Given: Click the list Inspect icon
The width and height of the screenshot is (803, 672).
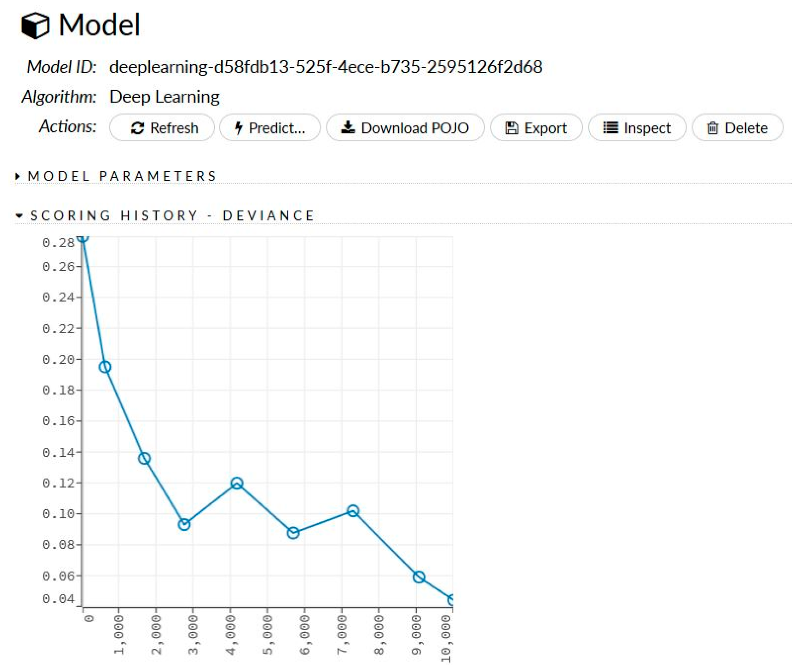Looking at the screenshot, I should click(x=611, y=127).
